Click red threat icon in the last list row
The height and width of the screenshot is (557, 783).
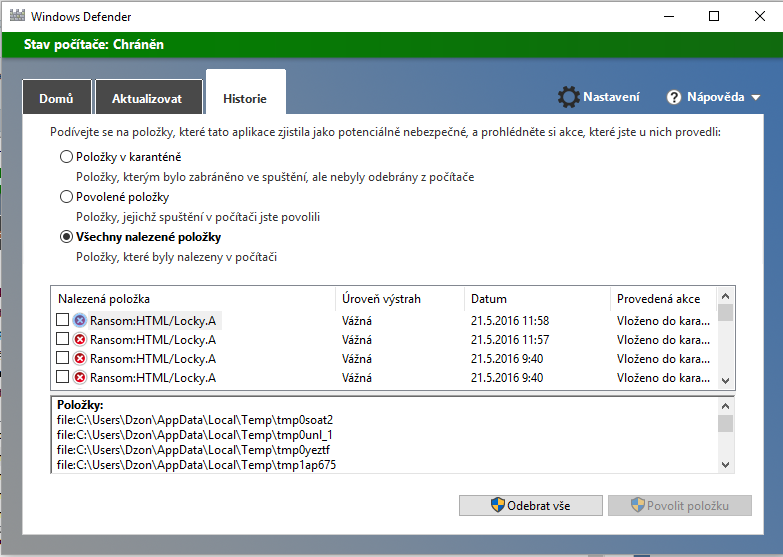(x=80, y=377)
